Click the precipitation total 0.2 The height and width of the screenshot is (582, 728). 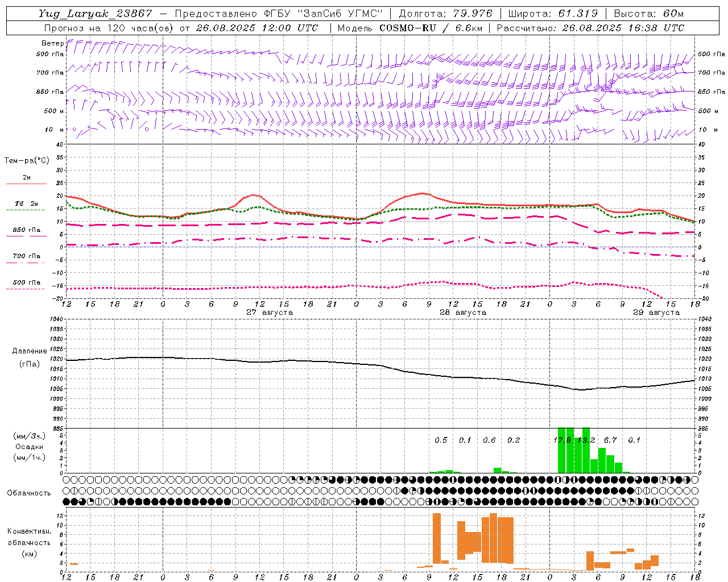pos(514,440)
